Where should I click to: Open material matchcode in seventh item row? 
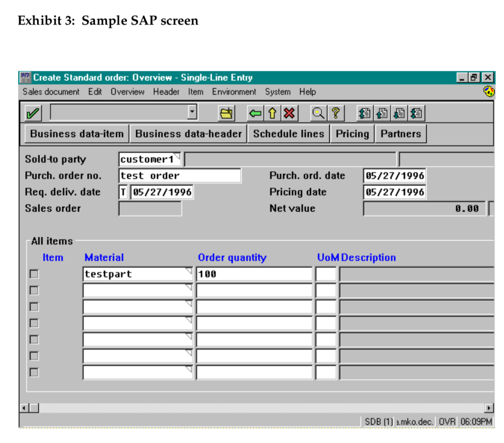pos(189,369)
